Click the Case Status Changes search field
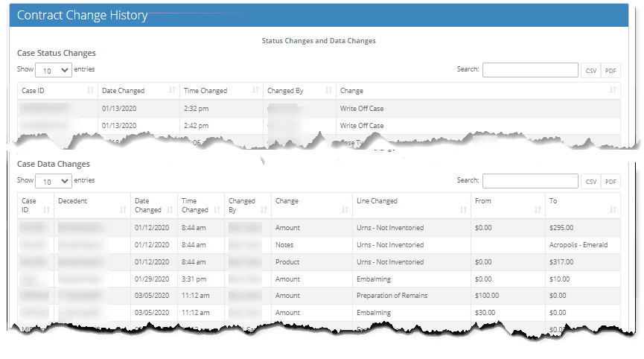This screenshot has width=644, height=359. 530,70
